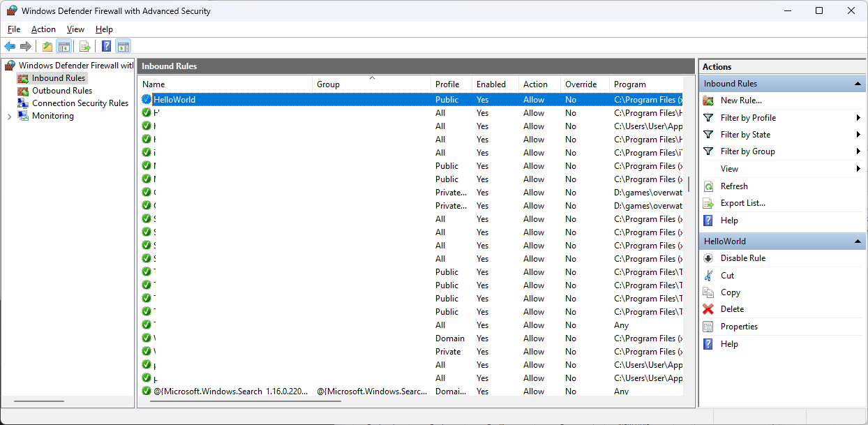Open Help in the Inbound Rules actions section

click(729, 221)
